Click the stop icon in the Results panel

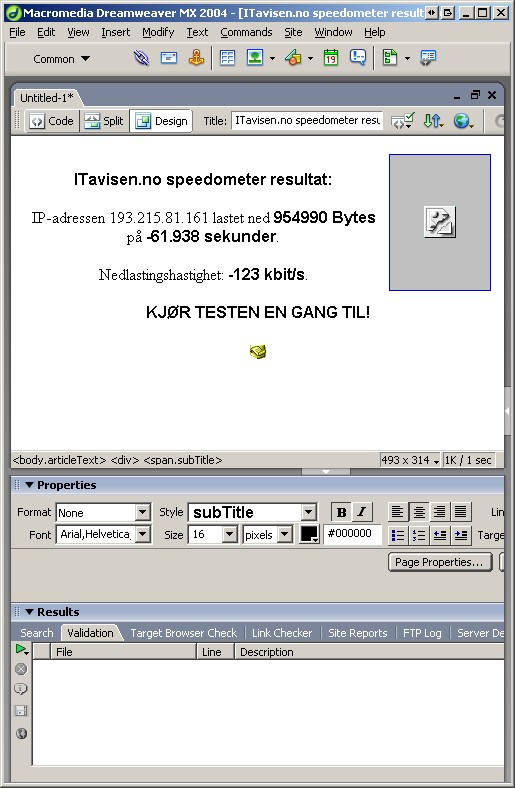click(21, 669)
